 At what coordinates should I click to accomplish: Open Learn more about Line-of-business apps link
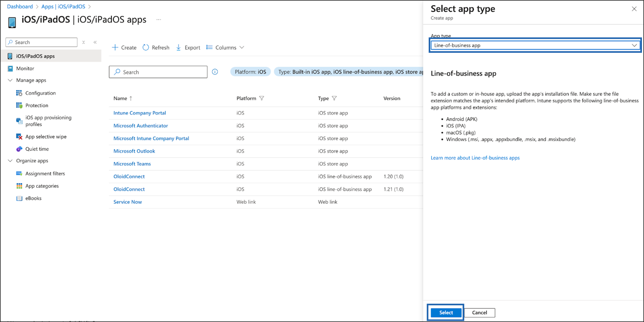(x=475, y=158)
